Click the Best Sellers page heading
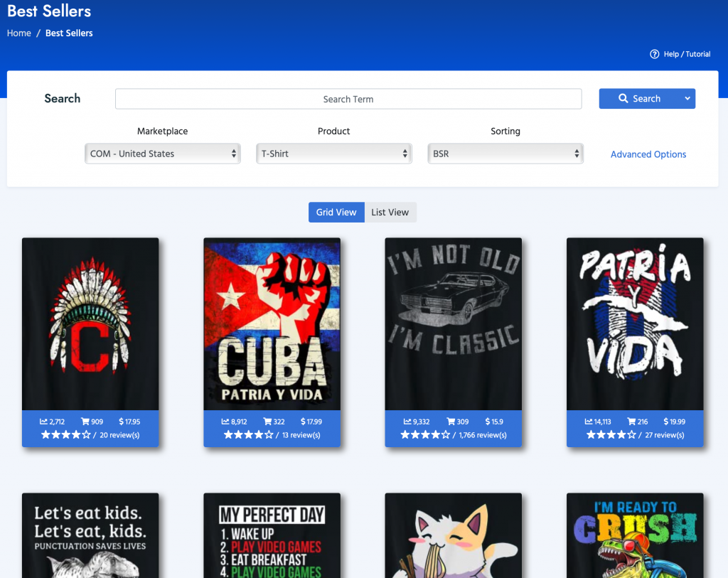728x578 pixels. [x=49, y=11]
